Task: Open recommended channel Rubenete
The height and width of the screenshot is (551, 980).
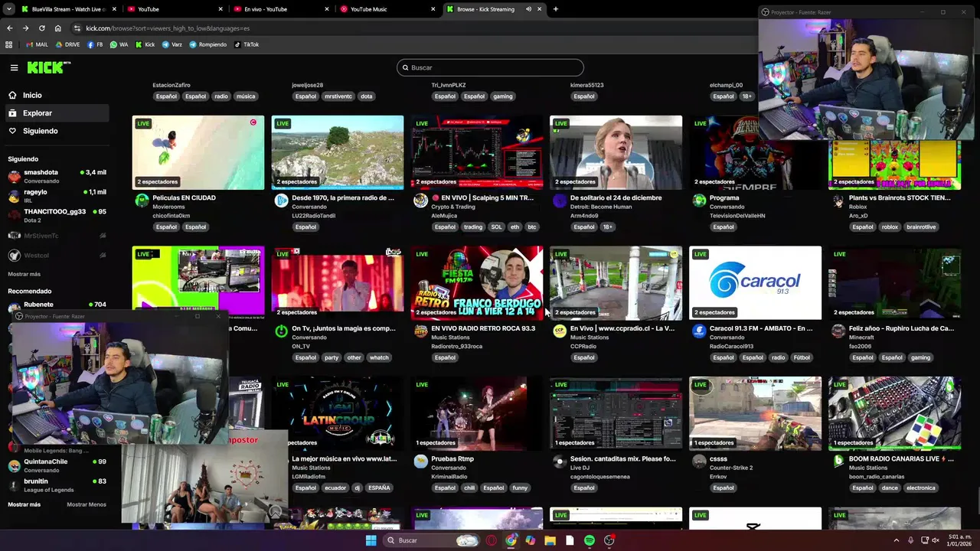Action: pyautogui.click(x=57, y=305)
